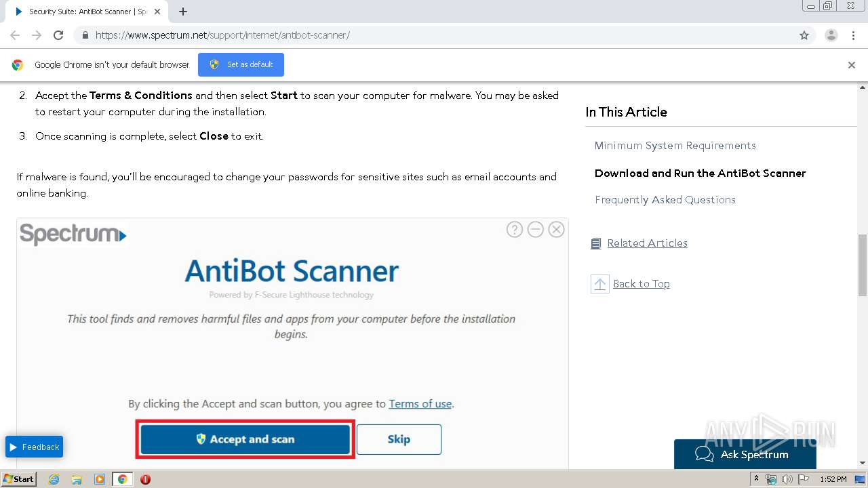Reload the page
This screenshot has width=868, height=488.
(58, 35)
